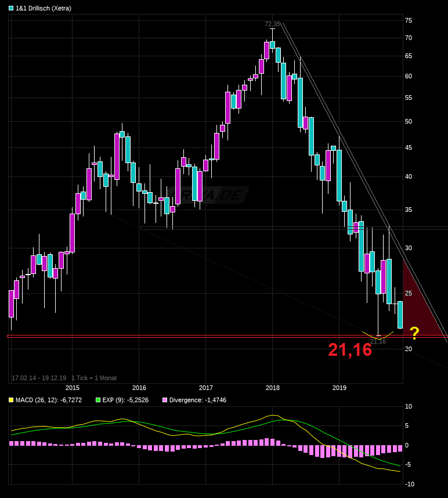Viewport: 448px width, 498px height.
Task: Click the yellow MACD legend swatch
Action: click(11, 400)
